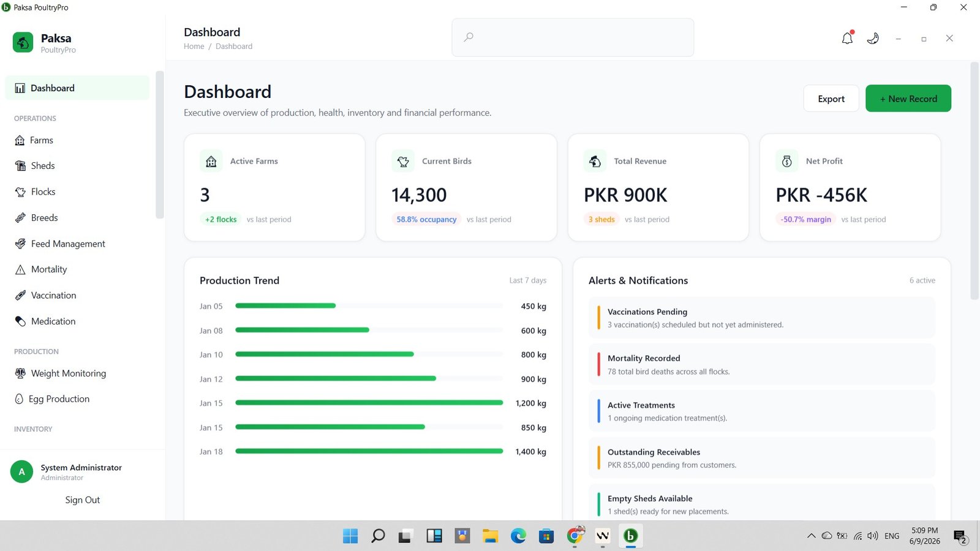Click the Mortality warning triangle icon
This screenshot has height=551, width=980.
20,269
